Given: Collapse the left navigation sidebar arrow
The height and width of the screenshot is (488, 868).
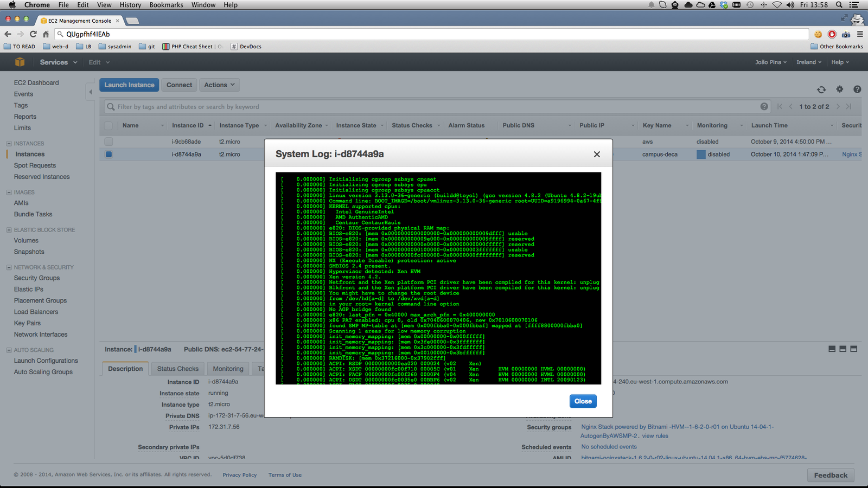Looking at the screenshot, I should point(91,92).
